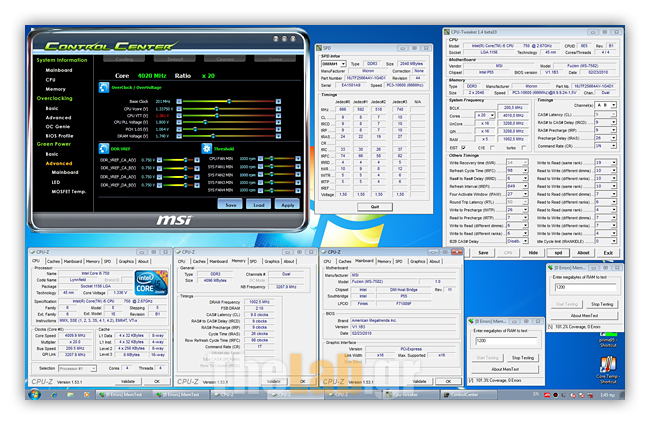This screenshot has height=425, width=650.
Task: Click the Apply button in Control Center
Action: (x=287, y=203)
